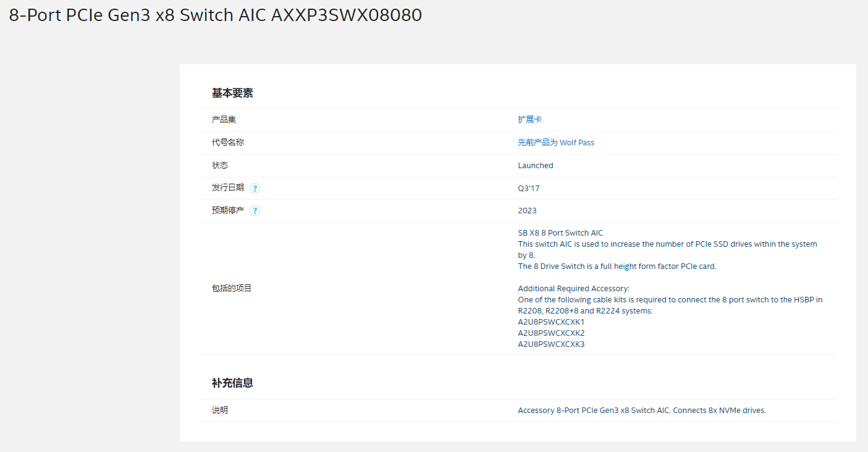Click the 状态 row label
Image resolution: width=868 pixels, height=452 pixels.
click(220, 165)
